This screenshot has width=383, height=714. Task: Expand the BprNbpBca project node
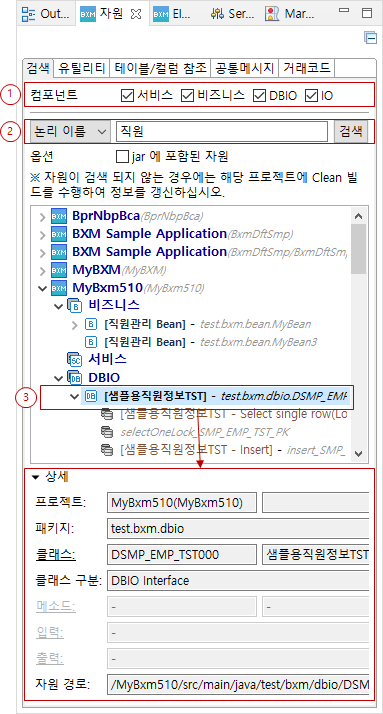(43, 216)
